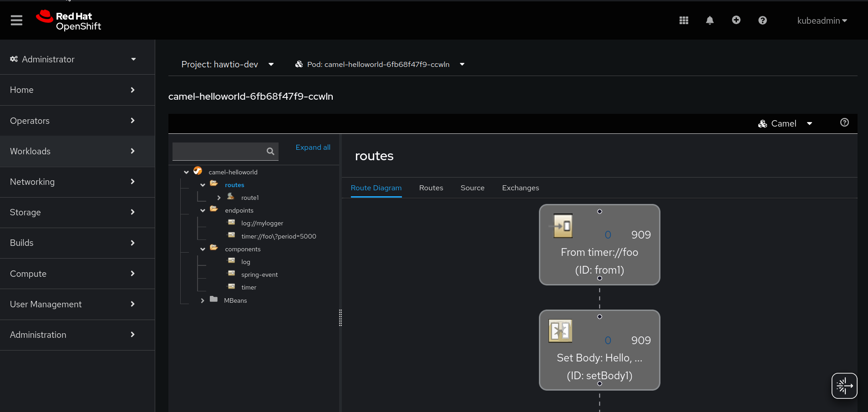Click the log component icon
Screen dimensions: 868x412
[231, 260]
